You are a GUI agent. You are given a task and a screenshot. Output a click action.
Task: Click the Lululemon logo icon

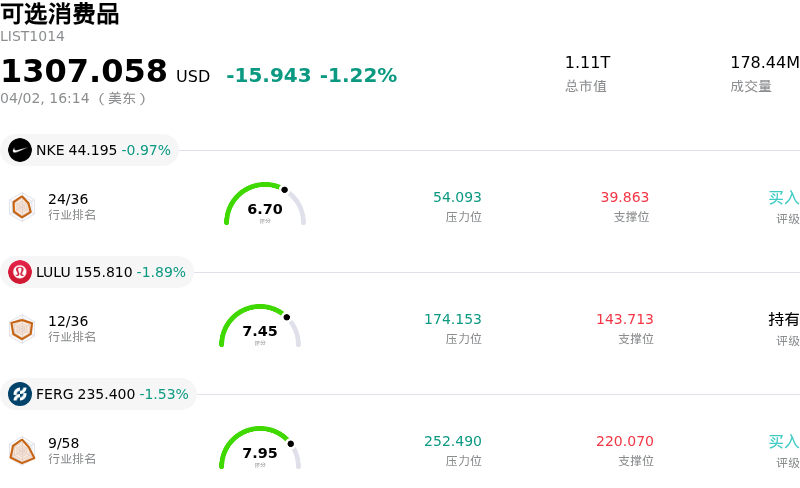[20, 272]
